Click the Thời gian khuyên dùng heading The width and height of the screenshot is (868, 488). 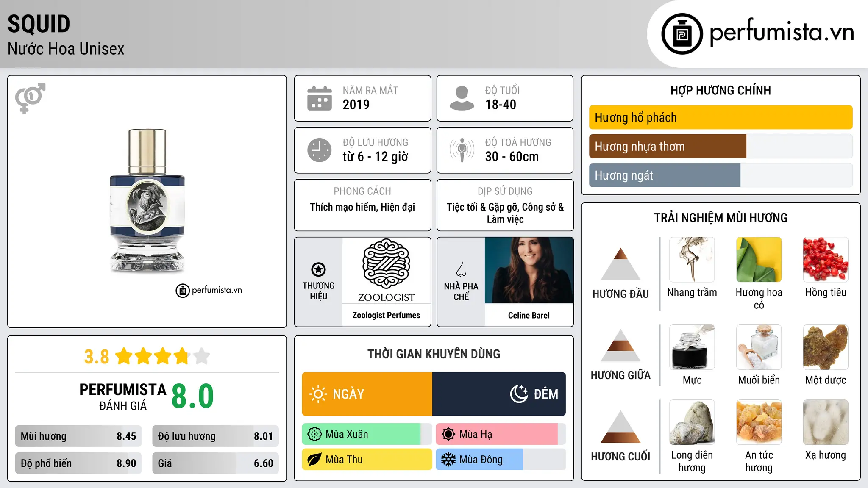click(434, 354)
